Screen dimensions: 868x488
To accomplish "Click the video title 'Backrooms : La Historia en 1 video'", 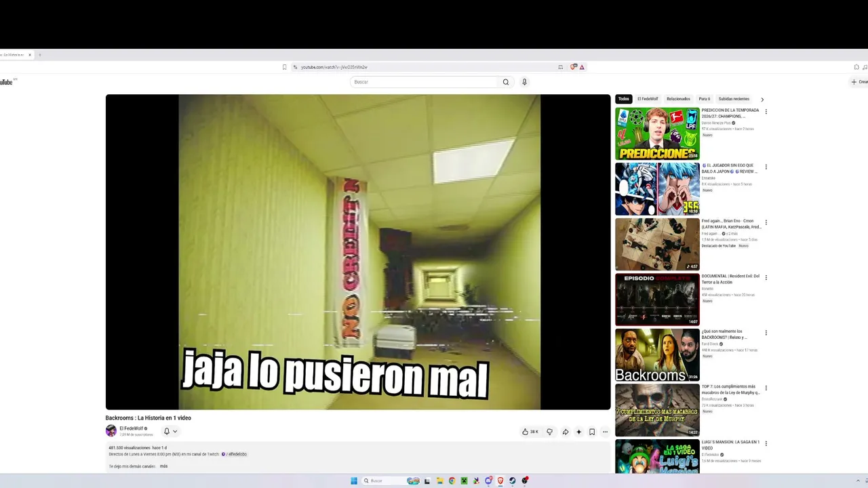I will (149, 418).
